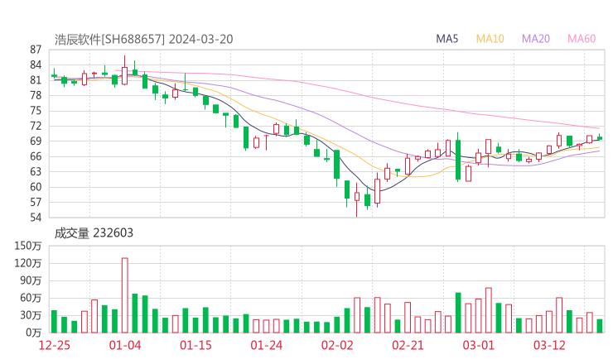Viewport: 613px width, 364px height.
Task: Click the MA5 legend label
Action: 446,39
